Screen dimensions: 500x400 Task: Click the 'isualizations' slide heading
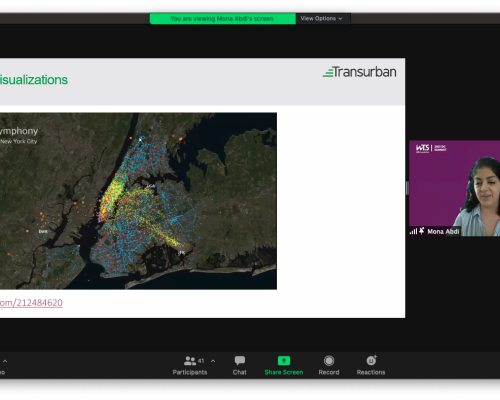[x=34, y=80]
